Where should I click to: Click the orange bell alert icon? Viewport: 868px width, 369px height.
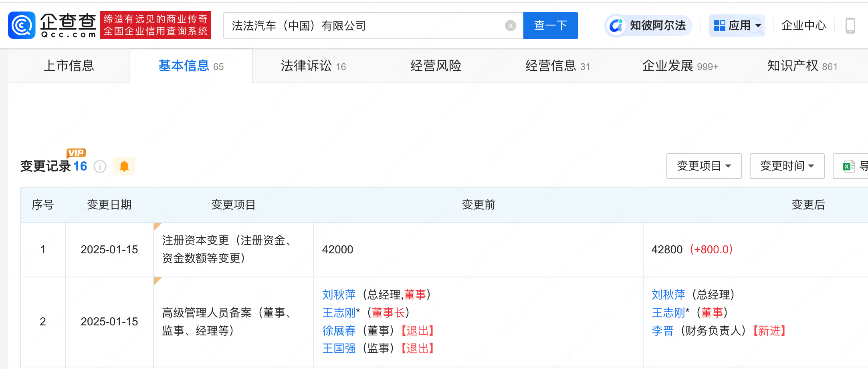point(124,166)
